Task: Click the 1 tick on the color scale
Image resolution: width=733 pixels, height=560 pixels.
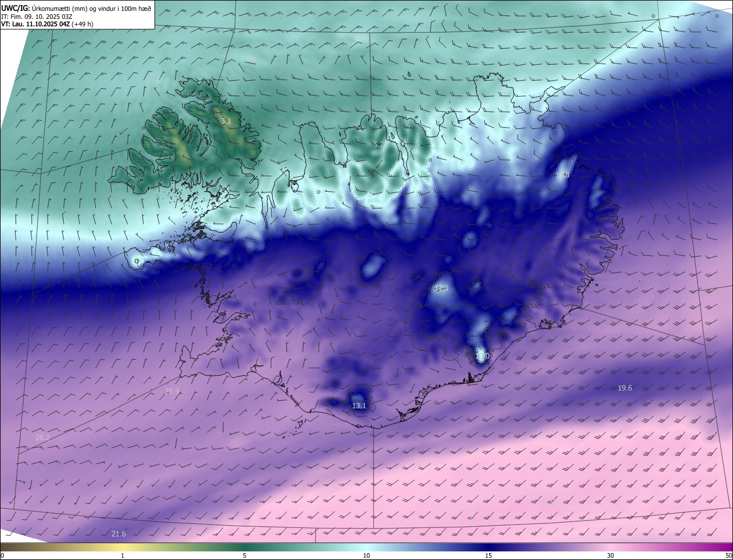Action: click(123, 555)
